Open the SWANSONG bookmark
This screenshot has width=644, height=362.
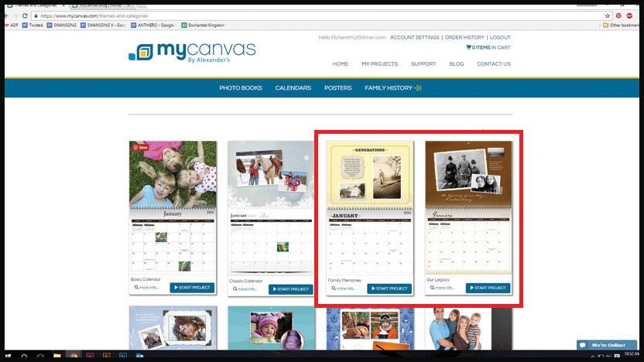pyautogui.click(x=62, y=25)
